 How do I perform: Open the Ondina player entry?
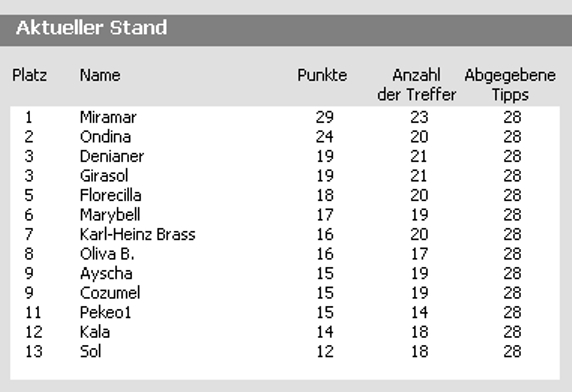(x=105, y=137)
